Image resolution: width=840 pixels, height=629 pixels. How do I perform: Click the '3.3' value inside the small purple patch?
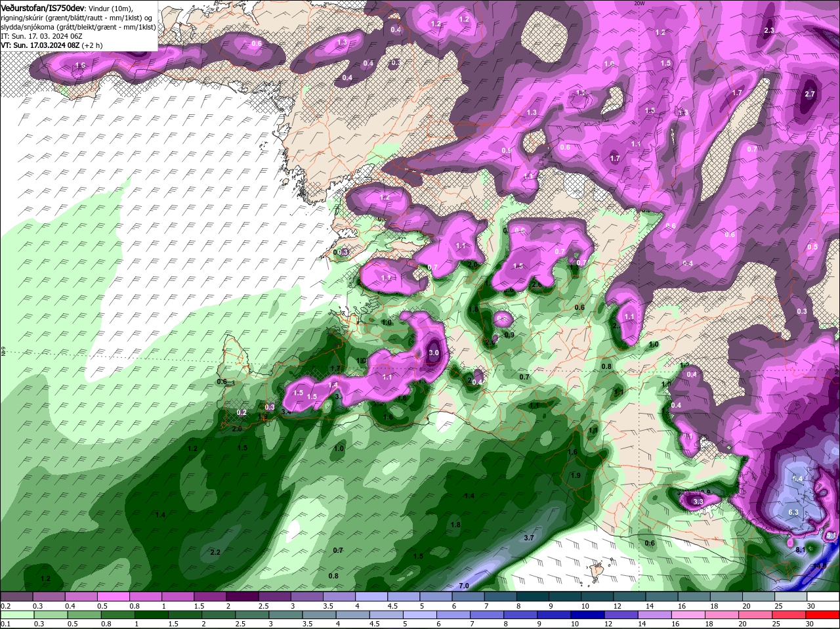[x=698, y=502]
